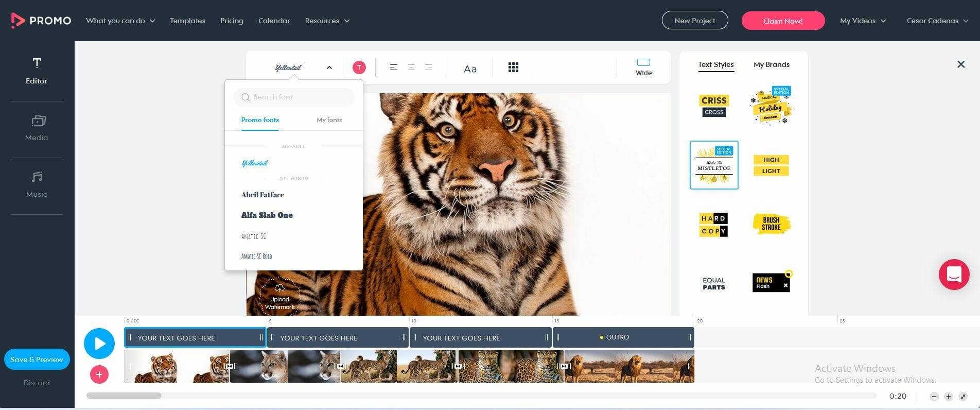980x410 pixels.
Task: Select the Outro clip on timeline
Action: tap(623, 337)
